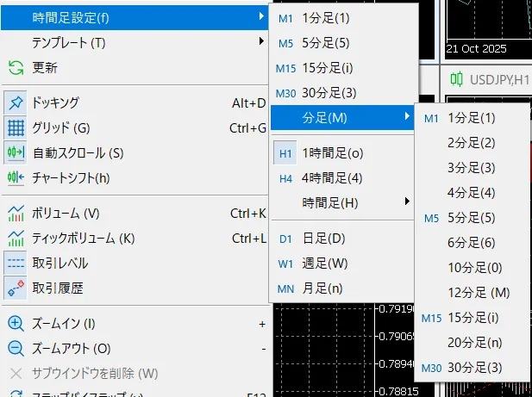Viewport: 532px width, 397px height.
Task: Click the Tick Volume (ティックボリューム) icon
Action: point(16,239)
